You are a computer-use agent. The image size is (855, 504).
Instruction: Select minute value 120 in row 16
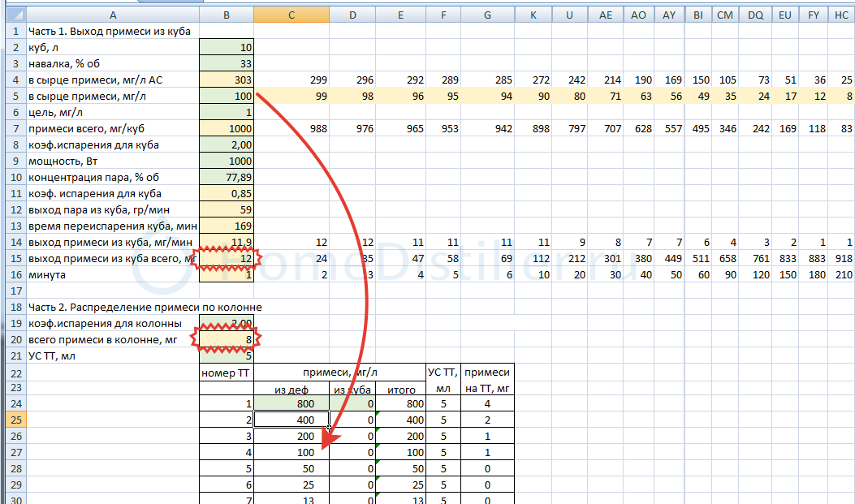[755, 274]
